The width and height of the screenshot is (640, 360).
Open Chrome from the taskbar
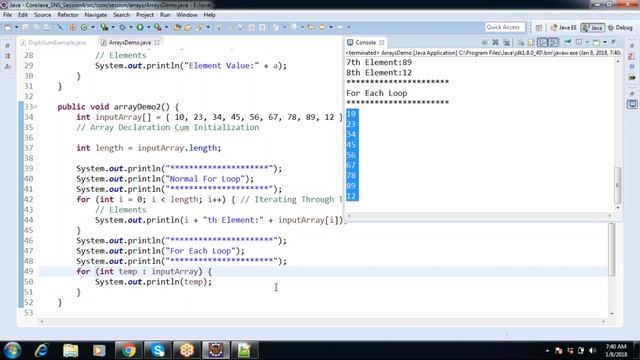[x=129, y=350]
